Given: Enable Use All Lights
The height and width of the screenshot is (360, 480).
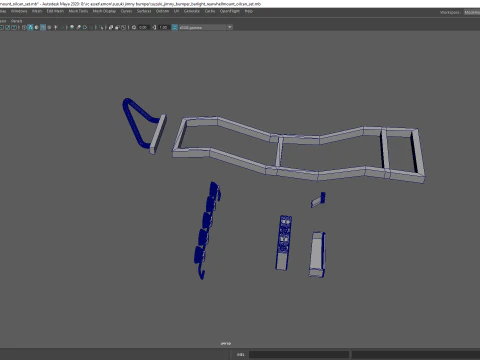Looking at the screenshot, I should pyautogui.click(x=56, y=27).
